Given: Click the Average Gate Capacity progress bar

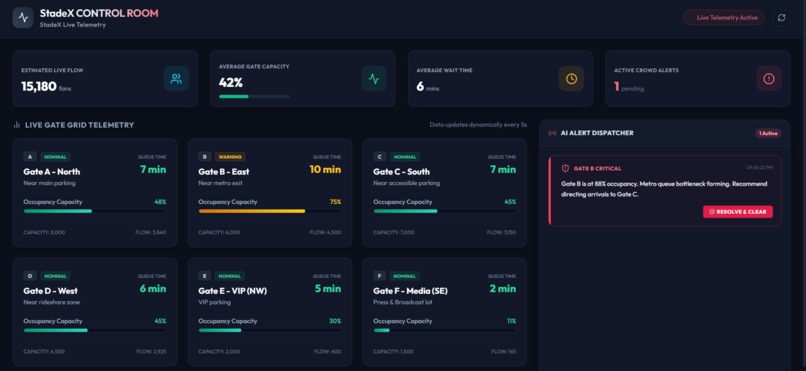Looking at the screenshot, I should [254, 96].
